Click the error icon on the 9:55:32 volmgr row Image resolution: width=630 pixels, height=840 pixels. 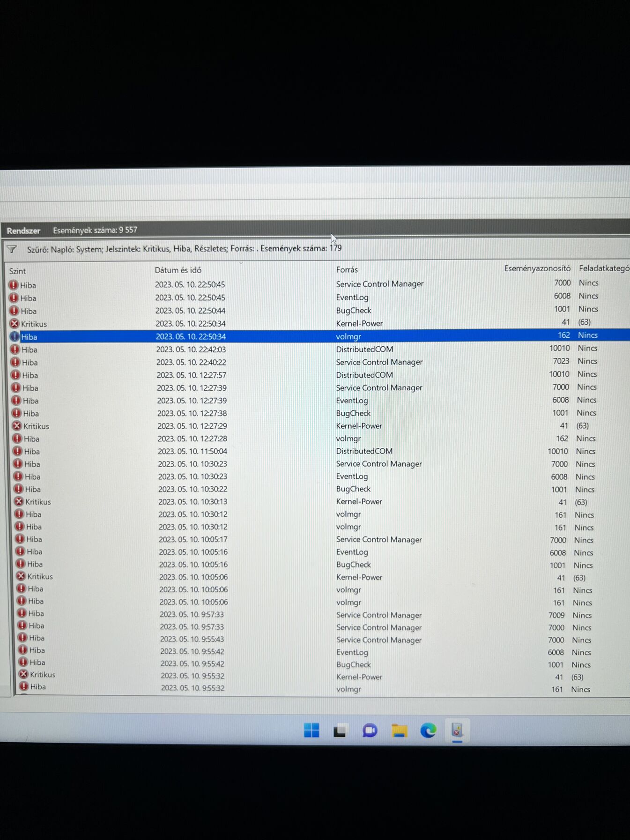coord(24,686)
